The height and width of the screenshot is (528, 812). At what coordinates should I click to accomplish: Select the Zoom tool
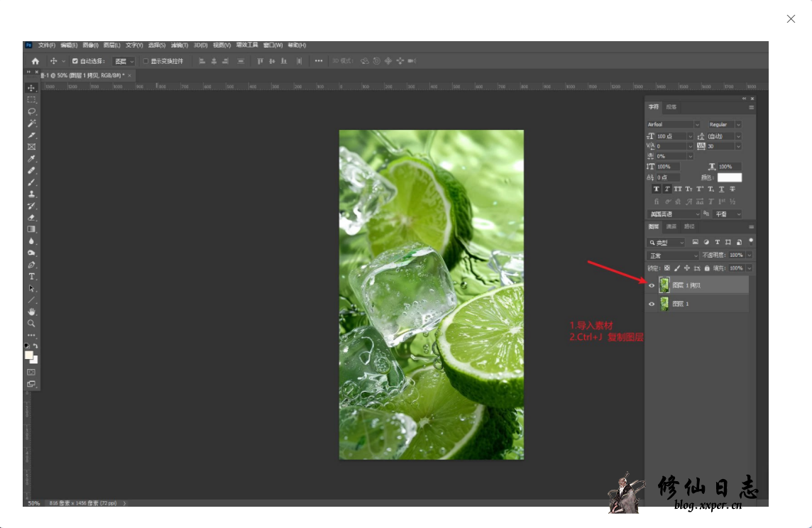(x=31, y=323)
